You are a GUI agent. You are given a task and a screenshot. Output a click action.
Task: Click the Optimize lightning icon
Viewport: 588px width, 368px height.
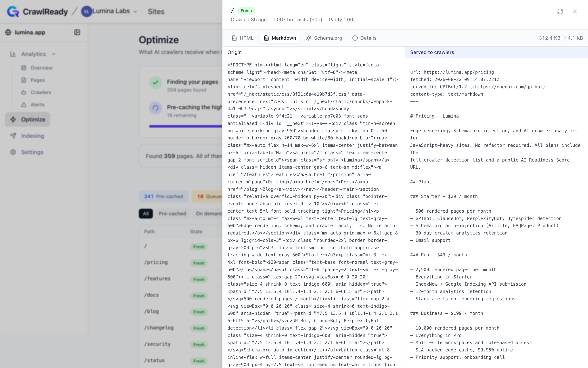[x=13, y=120]
